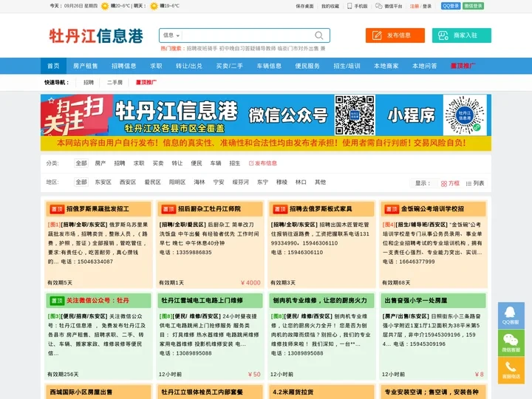Click hot search 临街门市对外出售
The width and height of the screenshot is (532, 399).
tap(299, 49)
